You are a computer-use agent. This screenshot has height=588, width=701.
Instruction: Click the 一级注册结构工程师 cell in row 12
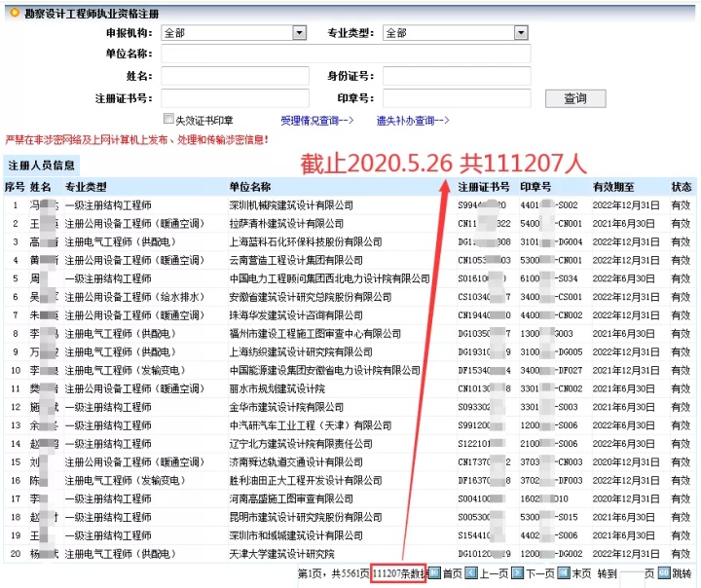108,407
